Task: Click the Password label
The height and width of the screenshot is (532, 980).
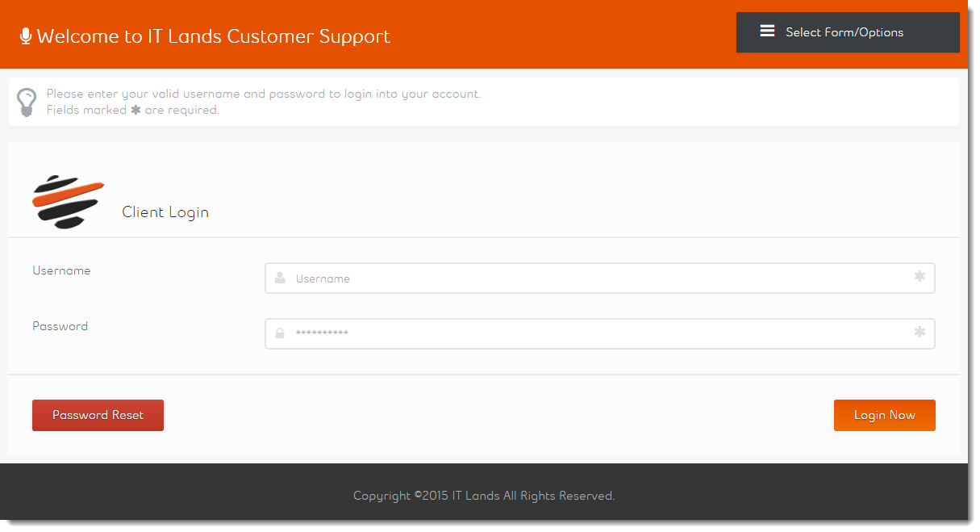Action: [x=60, y=326]
